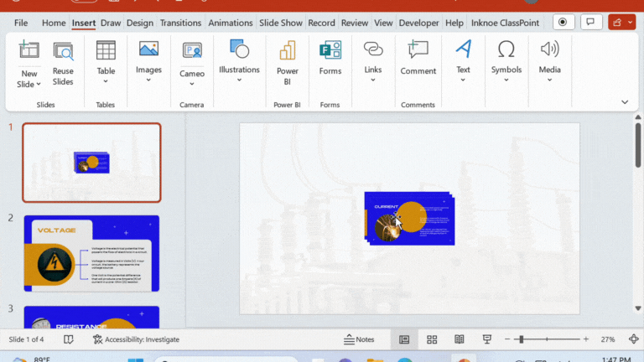Expand the New Slide dropdown arrow

pyautogui.click(x=39, y=84)
